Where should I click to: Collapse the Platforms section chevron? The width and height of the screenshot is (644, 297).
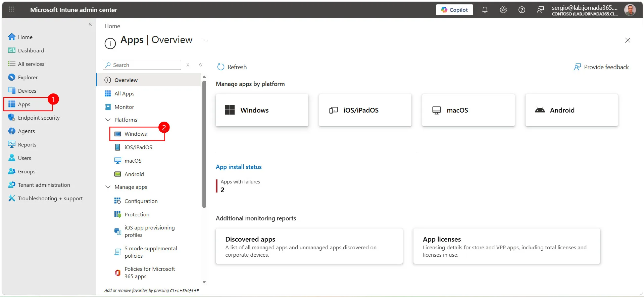(108, 120)
